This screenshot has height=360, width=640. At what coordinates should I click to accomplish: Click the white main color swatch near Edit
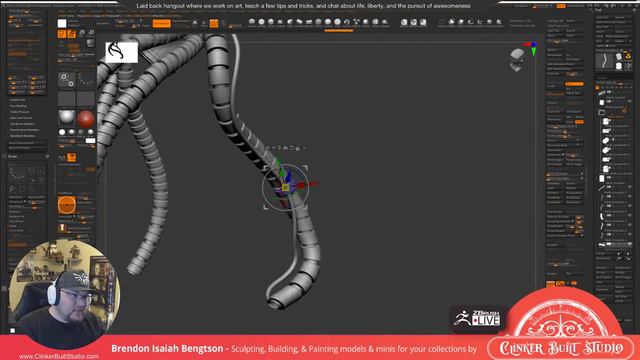pos(62,24)
